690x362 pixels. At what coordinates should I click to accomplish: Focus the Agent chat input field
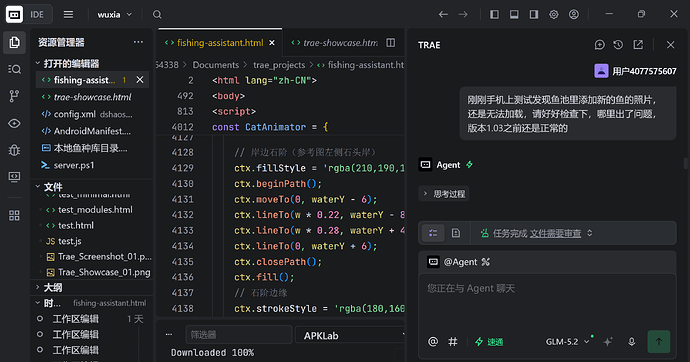click(547, 301)
